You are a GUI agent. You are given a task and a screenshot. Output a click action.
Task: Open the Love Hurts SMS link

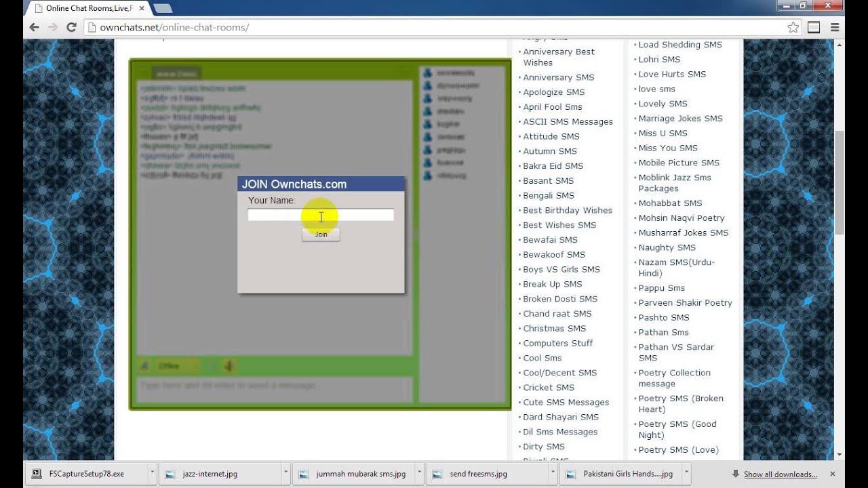point(672,74)
